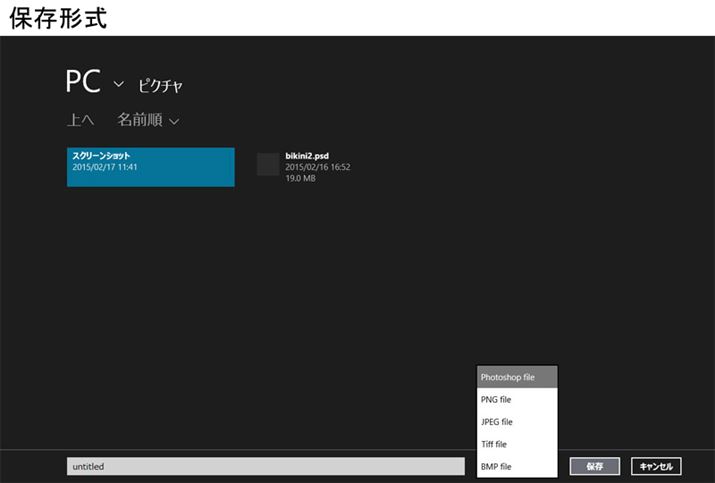
Task: Expand the 名前順 sort order dropdown
Action: click(140, 120)
